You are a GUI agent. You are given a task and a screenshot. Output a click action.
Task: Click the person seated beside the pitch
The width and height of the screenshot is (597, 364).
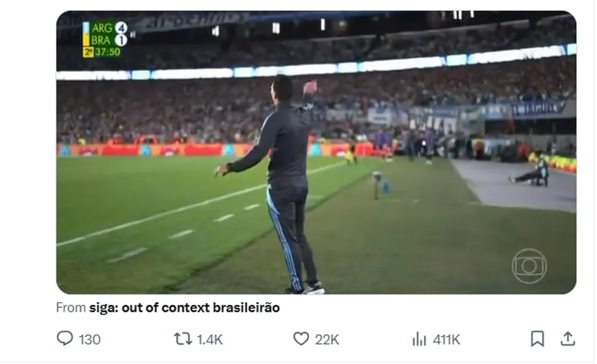[x=531, y=171]
